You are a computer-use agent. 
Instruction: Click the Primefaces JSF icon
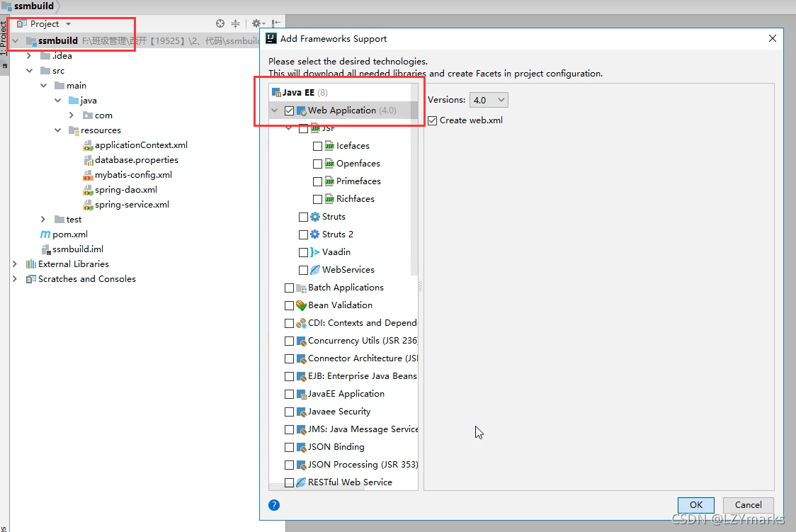[329, 182]
